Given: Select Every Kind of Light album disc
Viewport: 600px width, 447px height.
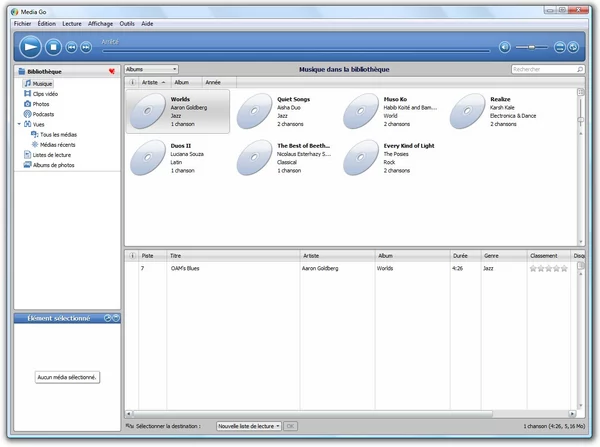Looking at the screenshot, I should point(360,158).
